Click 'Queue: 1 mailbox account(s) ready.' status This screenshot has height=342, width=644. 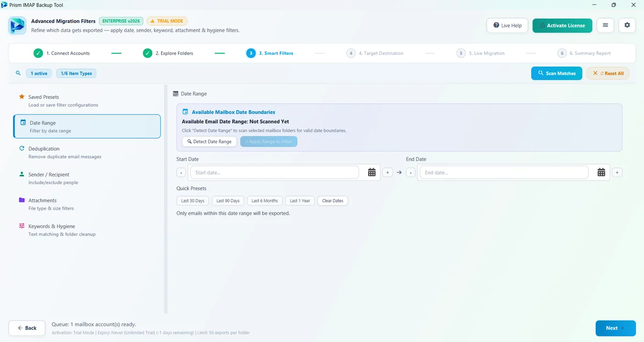click(94, 324)
